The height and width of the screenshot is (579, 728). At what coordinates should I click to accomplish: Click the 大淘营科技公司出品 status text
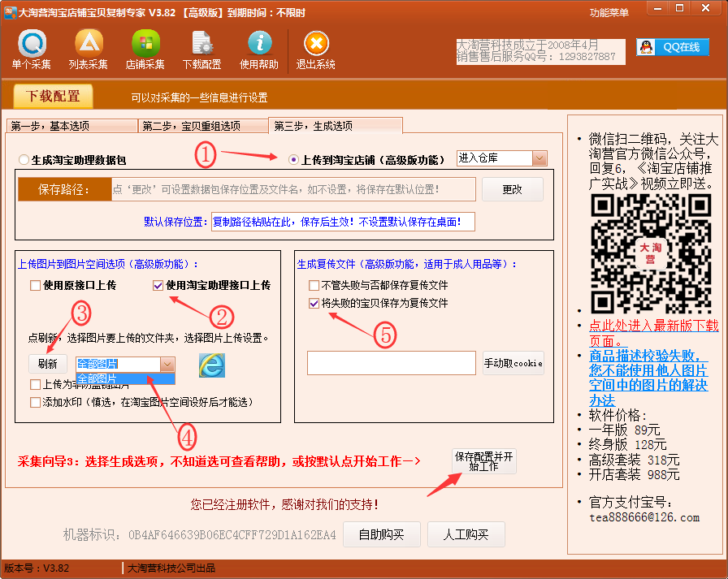tap(171, 568)
